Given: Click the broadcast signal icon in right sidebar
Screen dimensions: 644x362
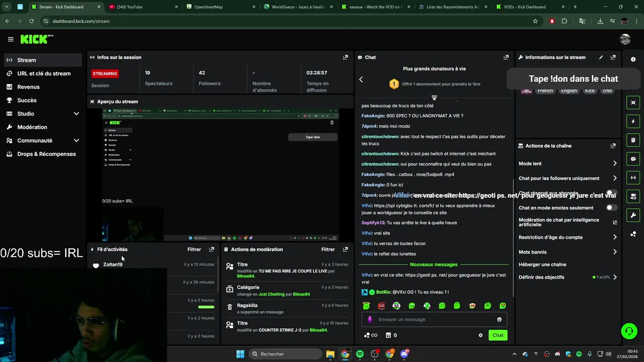Looking at the screenshot, I should (633, 177).
